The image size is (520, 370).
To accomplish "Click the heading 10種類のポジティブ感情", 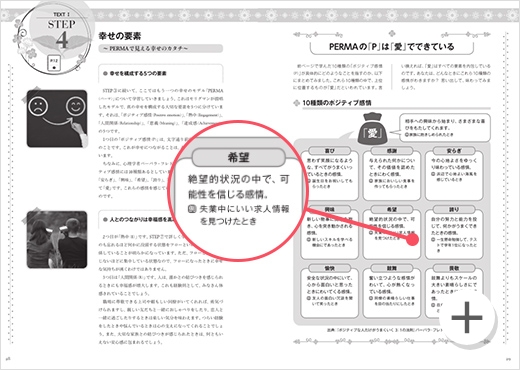I will click(337, 103).
